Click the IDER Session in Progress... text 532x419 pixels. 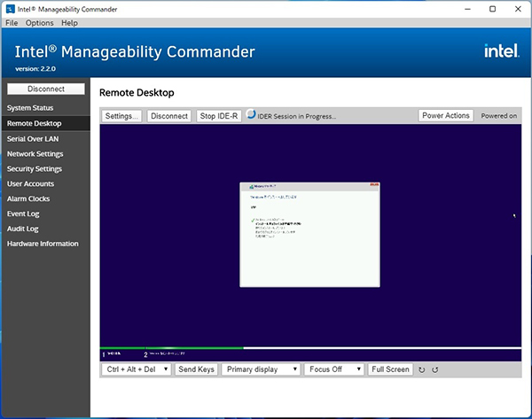pyautogui.click(x=296, y=116)
